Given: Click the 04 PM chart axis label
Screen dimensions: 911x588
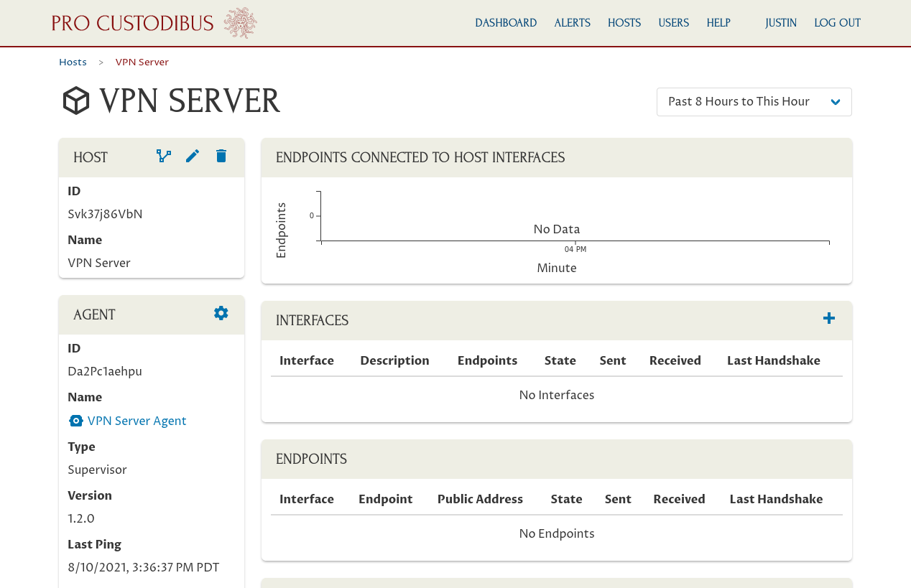Looking at the screenshot, I should pyautogui.click(x=575, y=249).
